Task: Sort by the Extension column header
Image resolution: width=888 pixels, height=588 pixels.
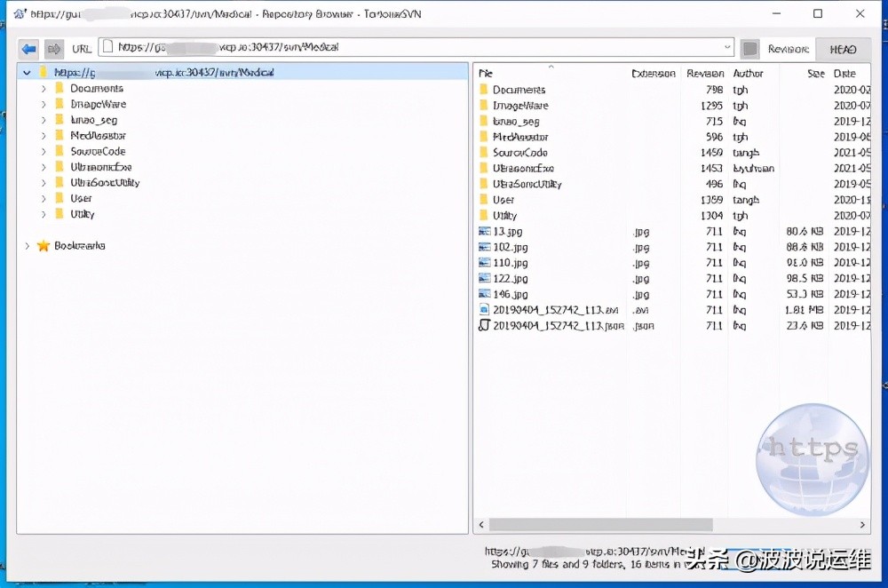Action: tap(654, 73)
